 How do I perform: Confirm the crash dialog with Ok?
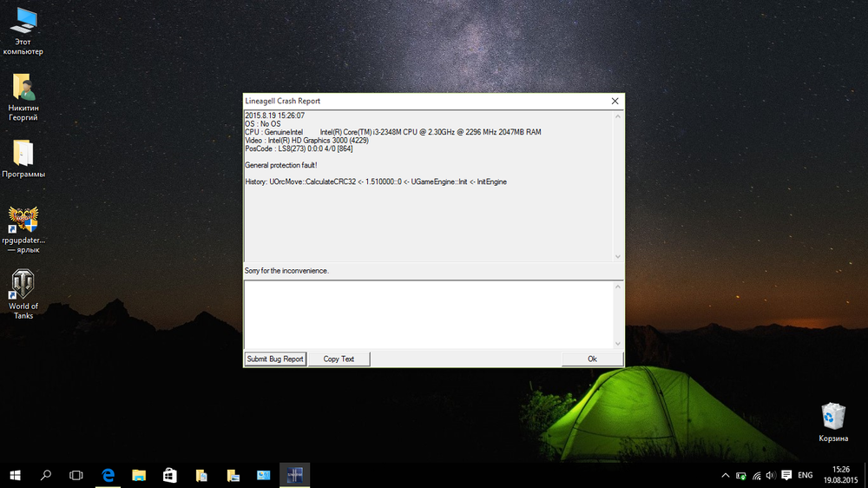click(x=592, y=359)
